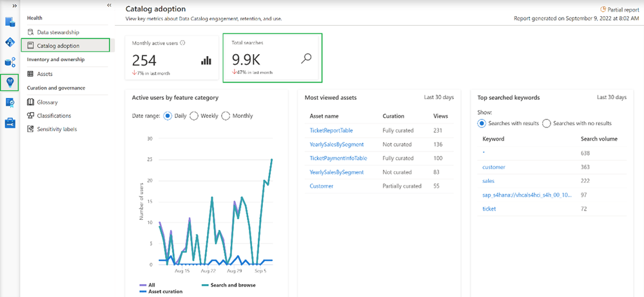Open the Management briefcase icon
The image size is (644, 297).
10,122
